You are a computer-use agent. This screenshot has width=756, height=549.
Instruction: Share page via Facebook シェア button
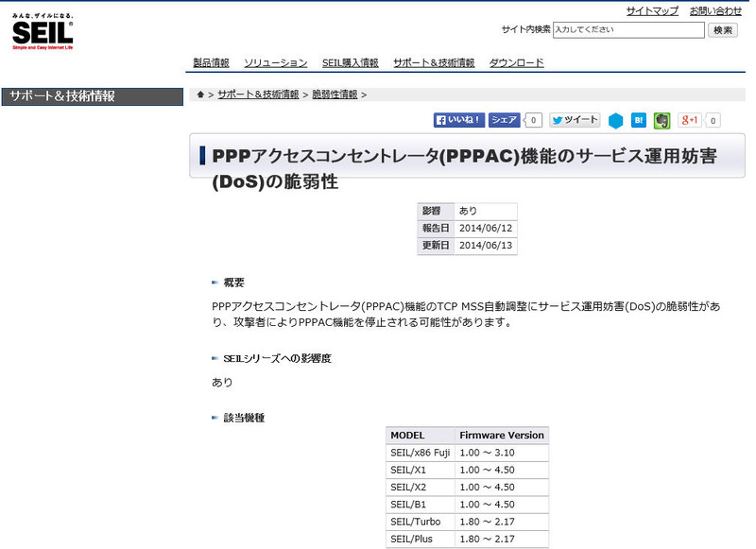click(x=504, y=120)
